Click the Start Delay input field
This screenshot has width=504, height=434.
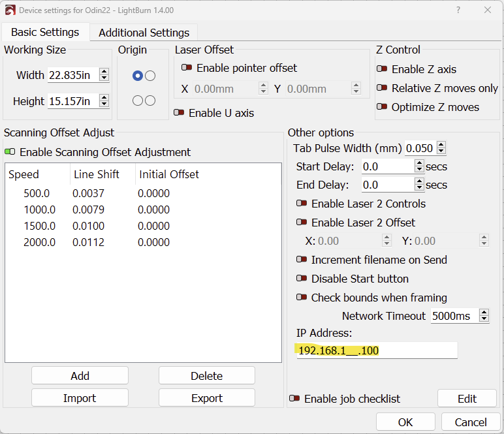[388, 166]
